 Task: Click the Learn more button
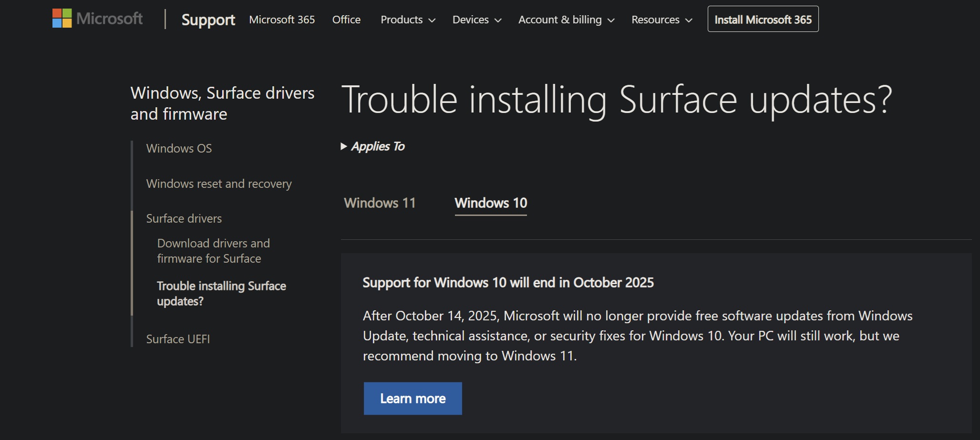(412, 399)
